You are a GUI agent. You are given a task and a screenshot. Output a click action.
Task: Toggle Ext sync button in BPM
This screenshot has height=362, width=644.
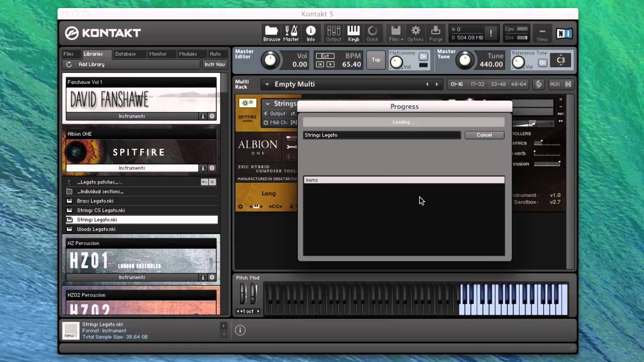pos(325,56)
